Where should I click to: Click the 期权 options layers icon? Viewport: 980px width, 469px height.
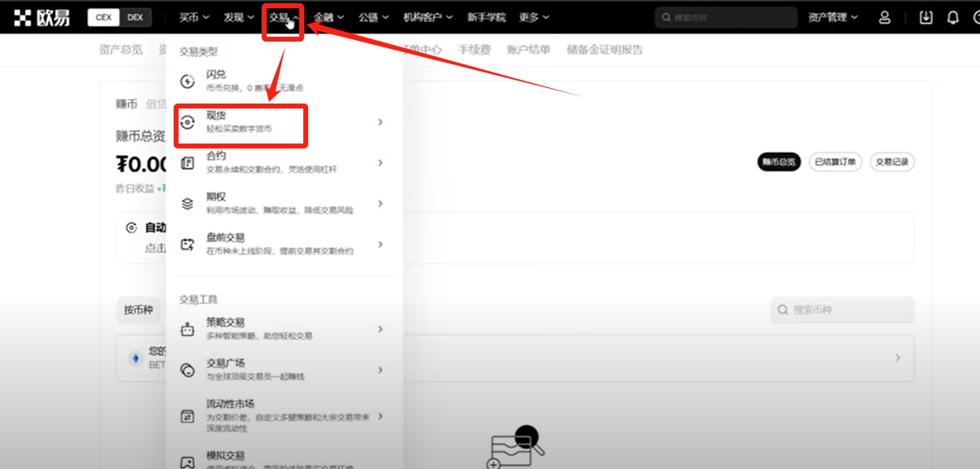tap(188, 203)
